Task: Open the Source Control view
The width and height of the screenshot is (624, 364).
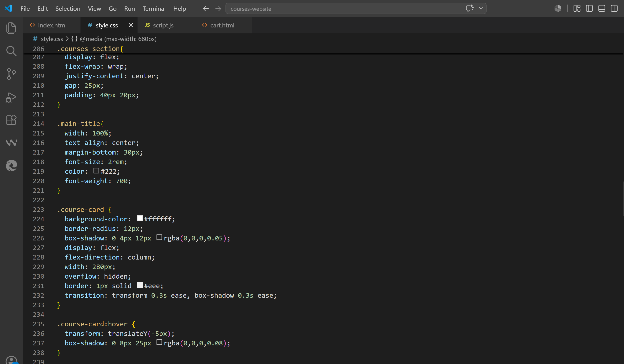Action: point(11,74)
